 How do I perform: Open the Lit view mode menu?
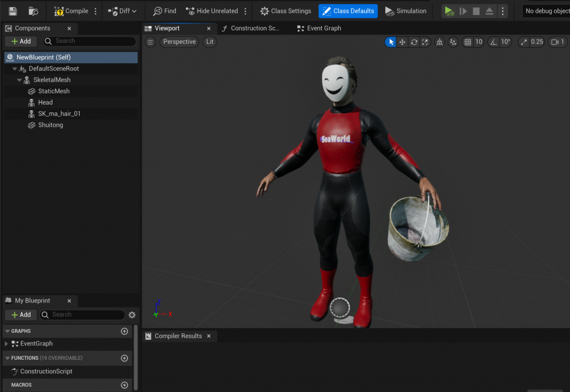[x=210, y=42]
